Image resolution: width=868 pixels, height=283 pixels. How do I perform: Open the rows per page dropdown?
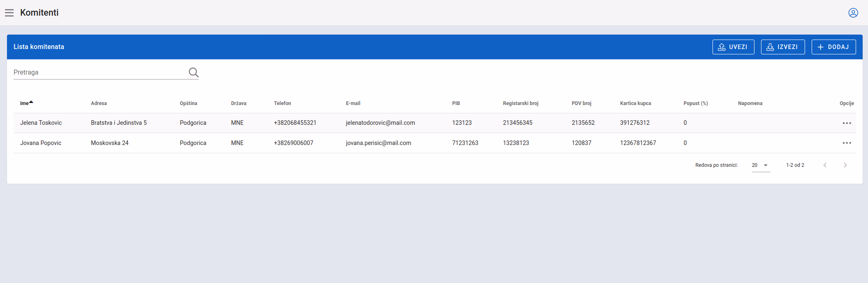pyautogui.click(x=761, y=165)
